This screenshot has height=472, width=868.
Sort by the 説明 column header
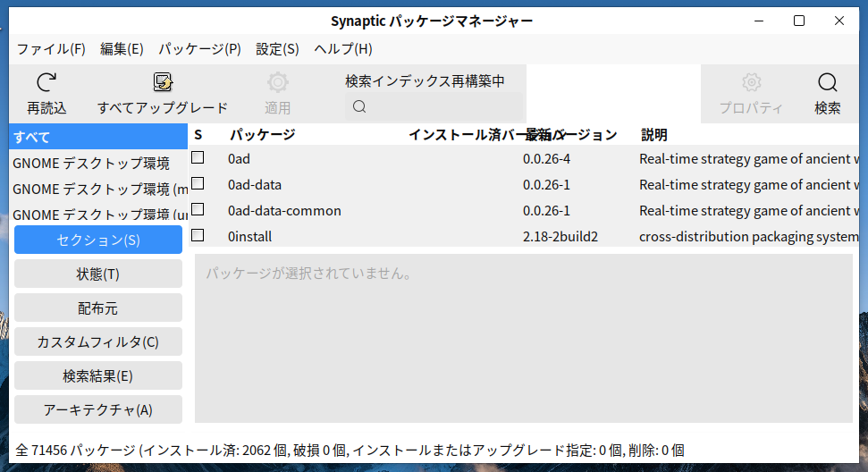click(653, 134)
